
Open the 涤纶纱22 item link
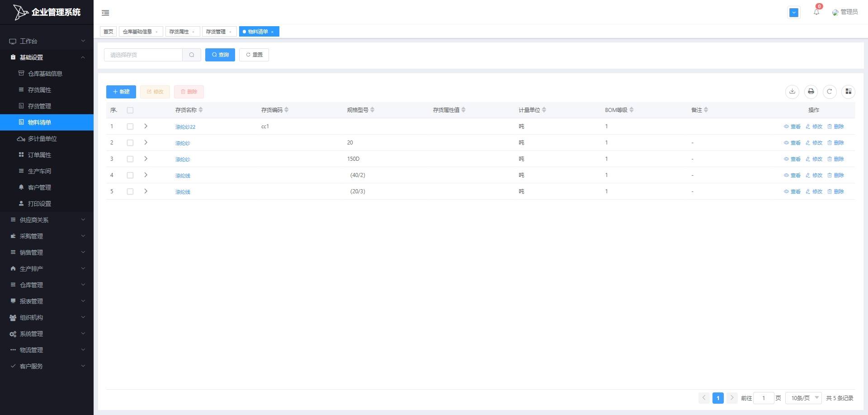click(x=185, y=127)
